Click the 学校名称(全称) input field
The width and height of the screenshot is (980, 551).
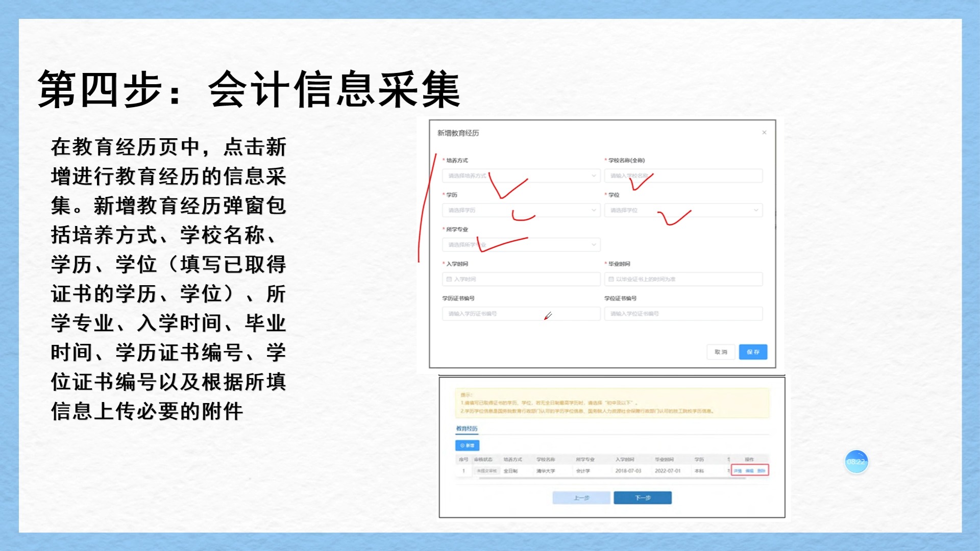click(683, 176)
